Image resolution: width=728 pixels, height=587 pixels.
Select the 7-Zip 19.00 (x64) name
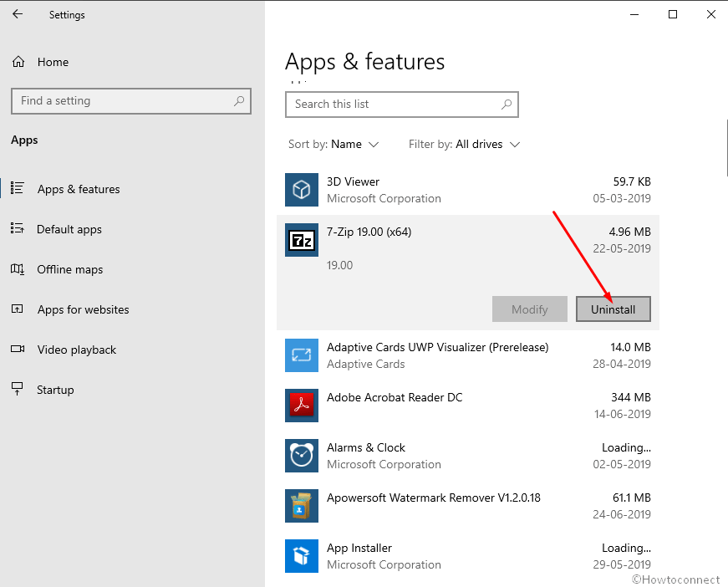click(369, 232)
